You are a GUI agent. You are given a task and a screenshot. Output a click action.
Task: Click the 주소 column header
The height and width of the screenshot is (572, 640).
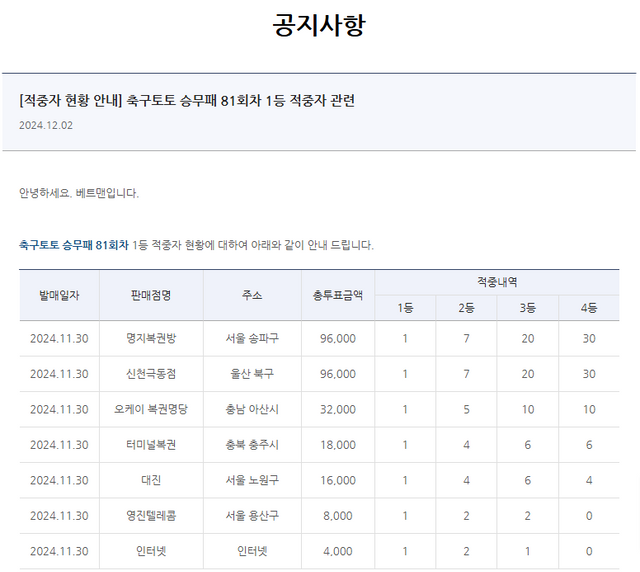click(252, 295)
